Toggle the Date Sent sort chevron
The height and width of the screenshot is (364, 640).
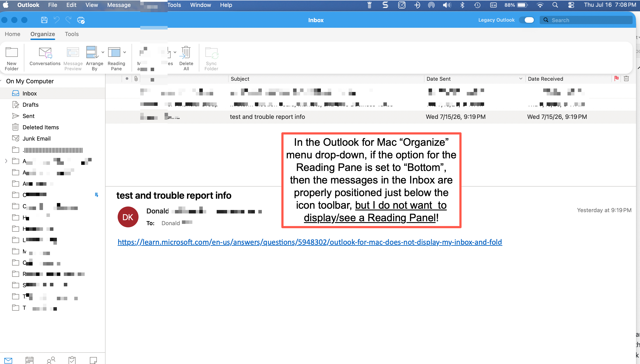click(521, 79)
